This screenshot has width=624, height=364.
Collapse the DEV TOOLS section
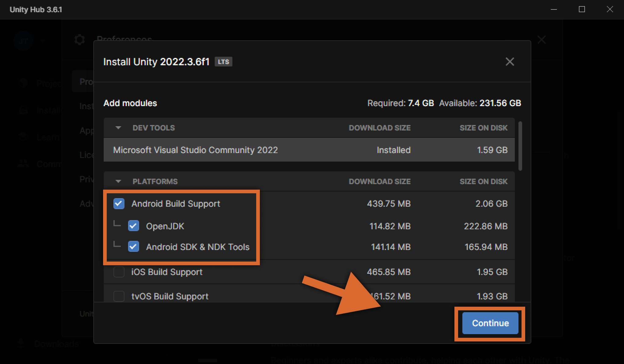(x=118, y=127)
